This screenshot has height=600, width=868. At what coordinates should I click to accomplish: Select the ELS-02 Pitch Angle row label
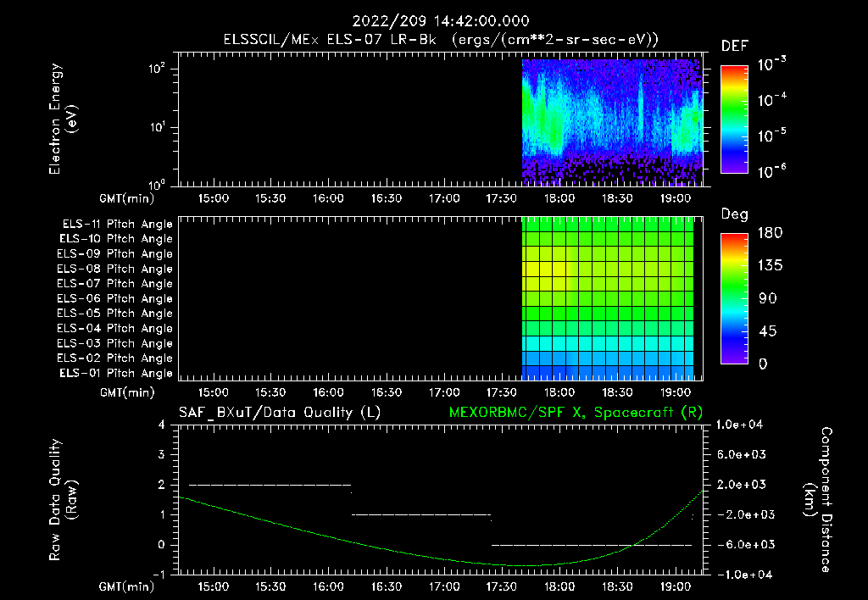coord(114,358)
